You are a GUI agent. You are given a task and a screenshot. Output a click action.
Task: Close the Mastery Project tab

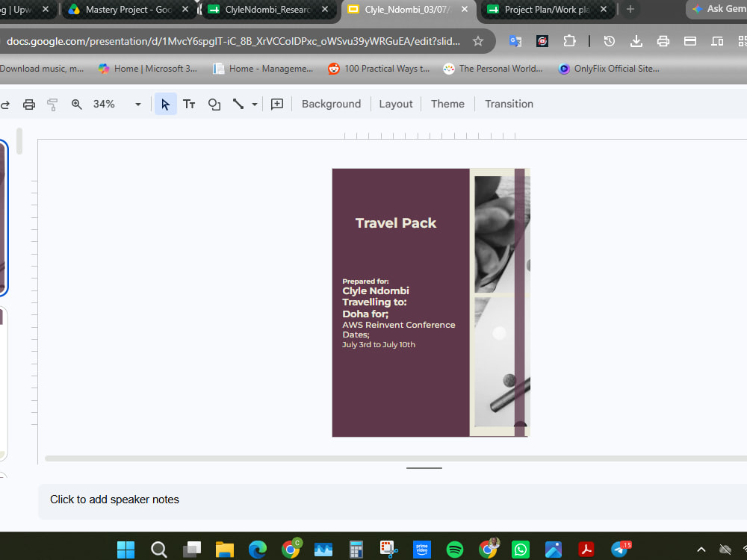pyautogui.click(x=185, y=9)
